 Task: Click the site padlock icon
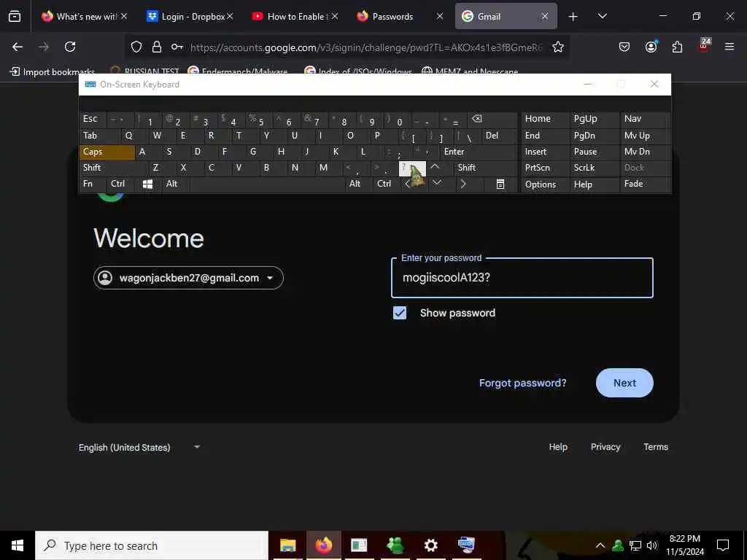[x=157, y=47]
